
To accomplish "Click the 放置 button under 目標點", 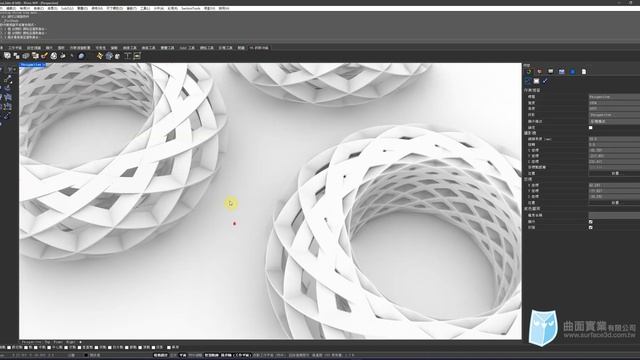I will [615, 203].
